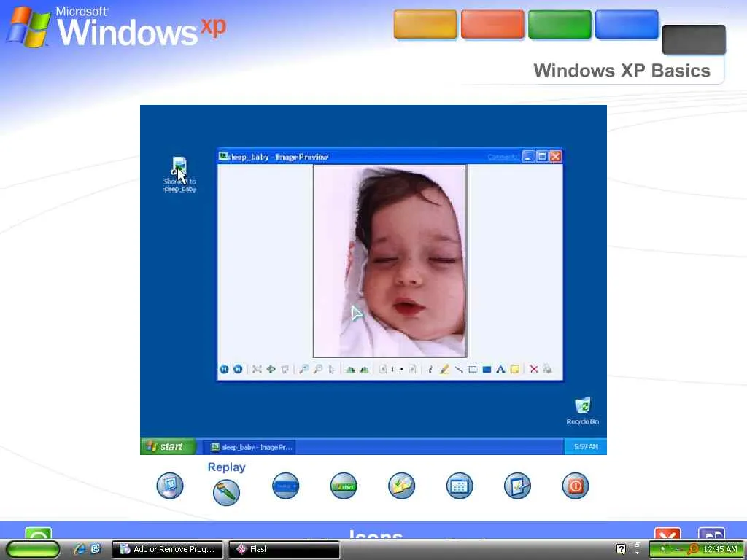This screenshot has height=560, width=747.
Task: Click the sleeping baby photo in the preview
Action: 390,260
